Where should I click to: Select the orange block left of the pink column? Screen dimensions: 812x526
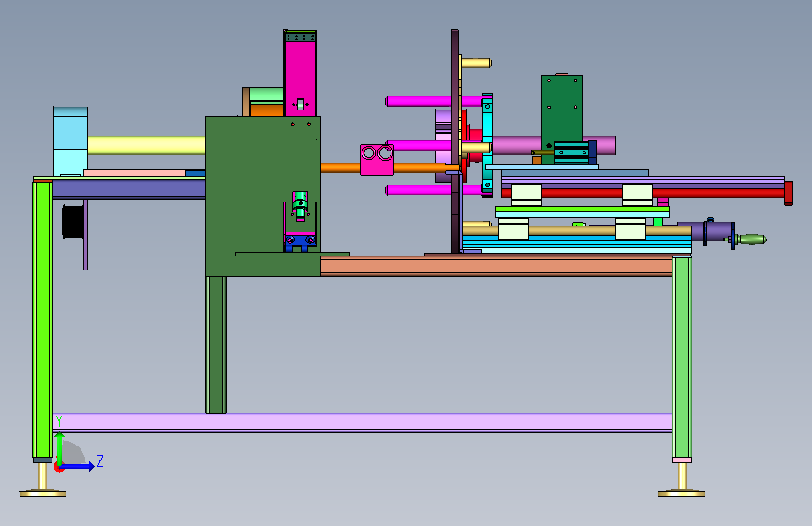point(267,110)
